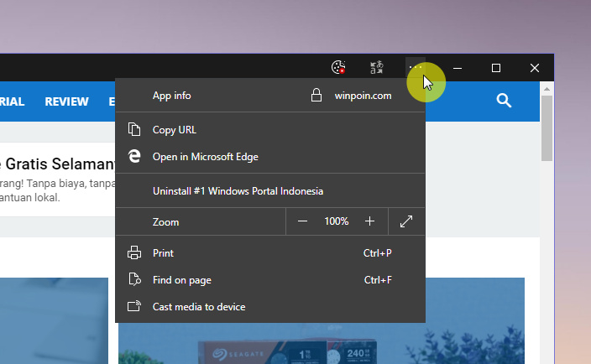
Task: Choose Find on page
Action: [270, 279]
